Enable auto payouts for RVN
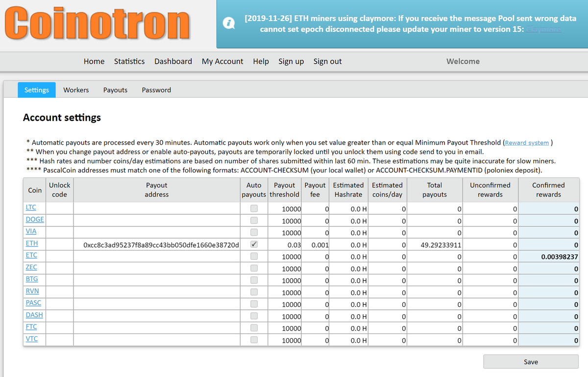 254,292
